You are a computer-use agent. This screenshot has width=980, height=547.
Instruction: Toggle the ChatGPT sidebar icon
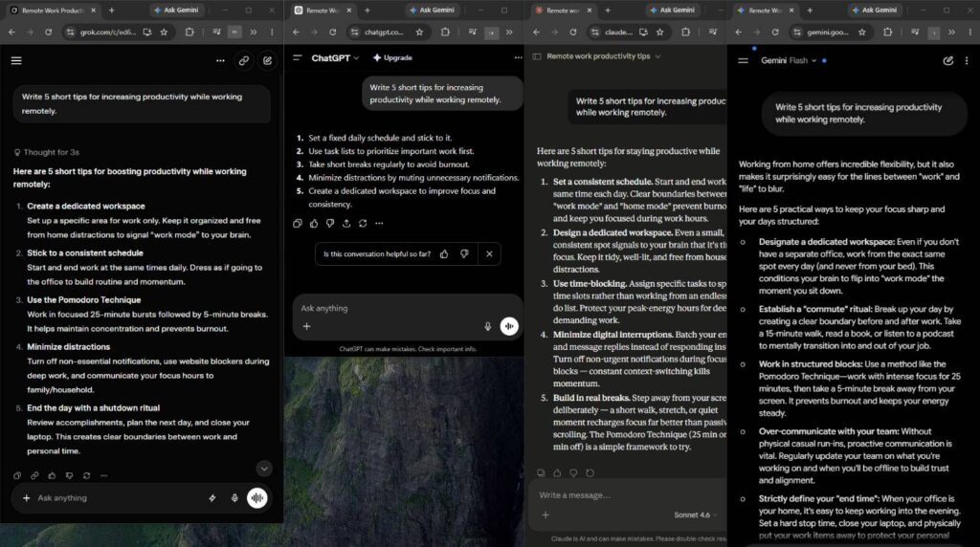(298, 57)
